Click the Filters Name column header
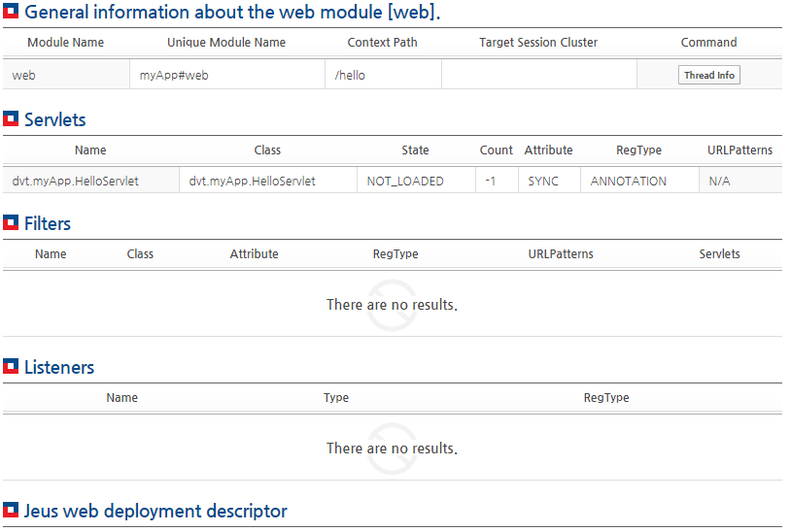Screen dimensions: 790x532 coord(51,253)
